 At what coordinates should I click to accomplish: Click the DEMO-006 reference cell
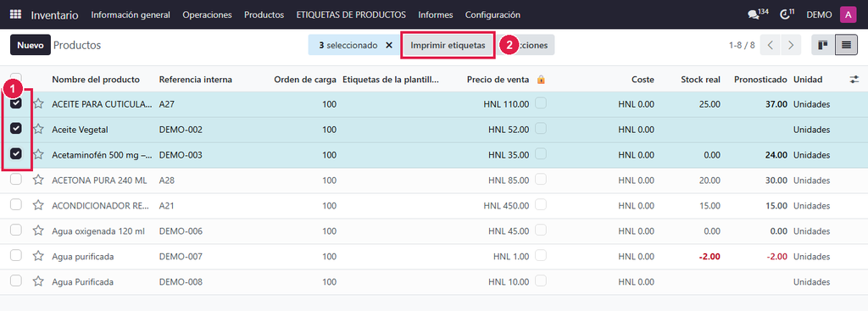tap(181, 231)
